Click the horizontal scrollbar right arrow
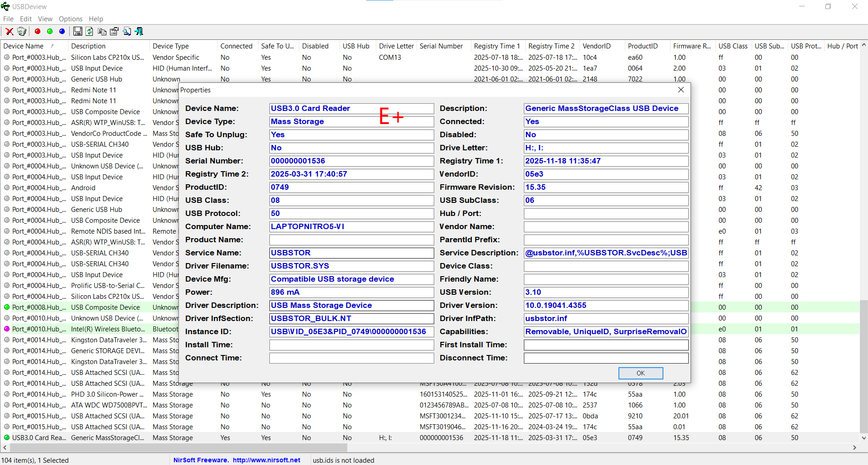This screenshot has width=868, height=465. coord(854,448)
